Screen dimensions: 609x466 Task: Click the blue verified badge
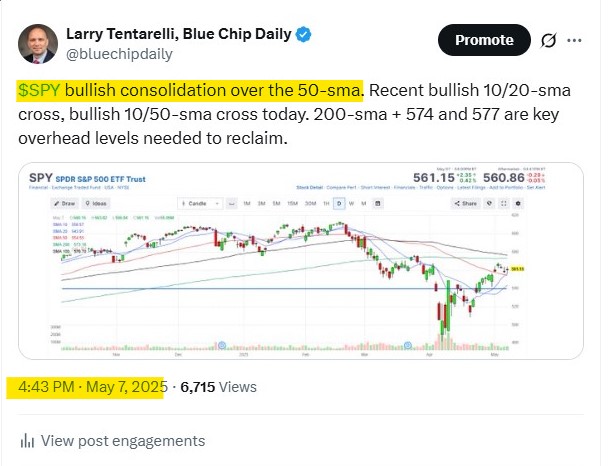[x=303, y=35]
